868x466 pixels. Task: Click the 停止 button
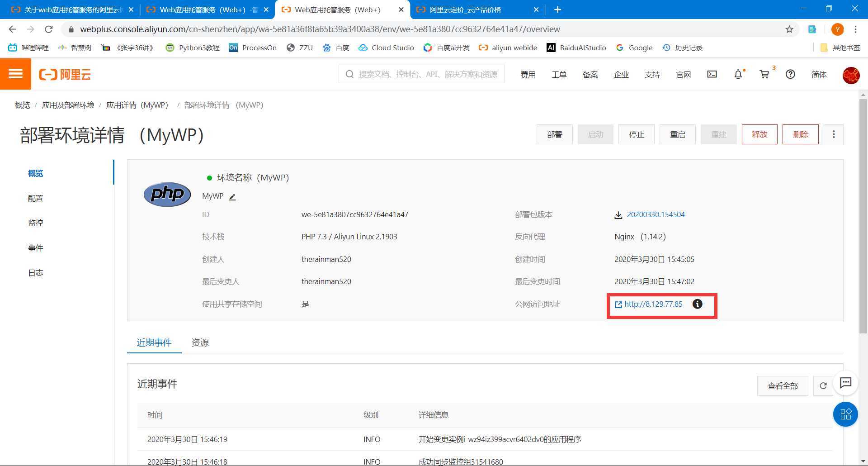point(637,134)
